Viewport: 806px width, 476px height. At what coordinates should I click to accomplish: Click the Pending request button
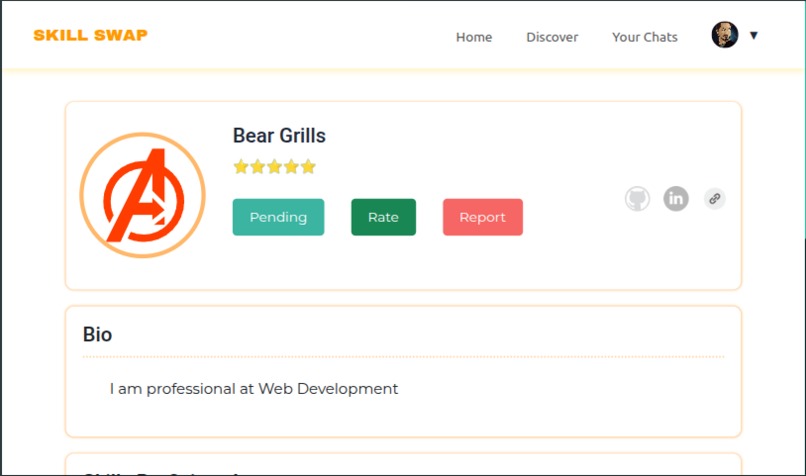(278, 217)
